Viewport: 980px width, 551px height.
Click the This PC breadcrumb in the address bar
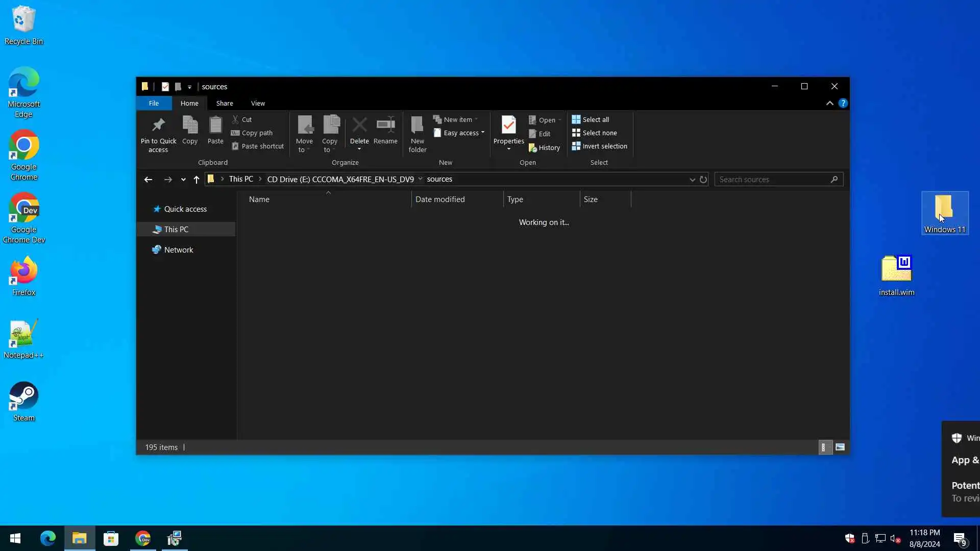(x=241, y=180)
